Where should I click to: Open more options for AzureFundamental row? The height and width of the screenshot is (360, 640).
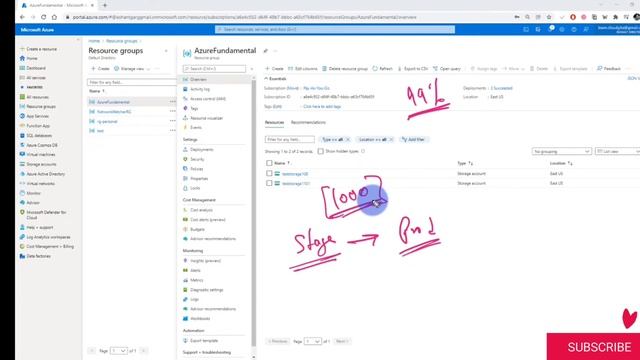point(173,102)
